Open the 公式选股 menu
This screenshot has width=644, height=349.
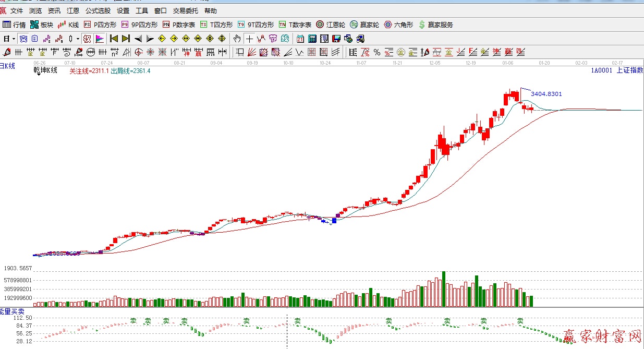click(98, 10)
